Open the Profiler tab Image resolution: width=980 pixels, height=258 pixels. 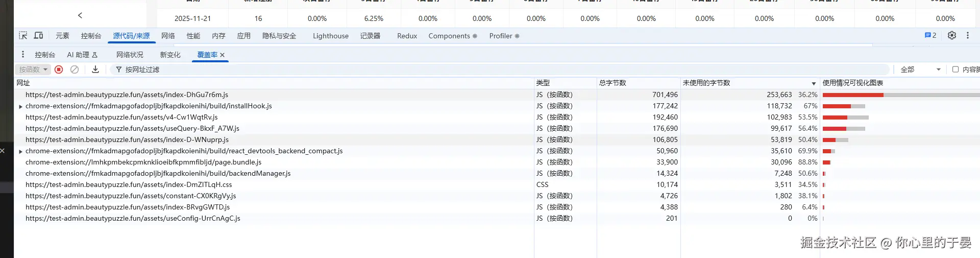(504, 36)
